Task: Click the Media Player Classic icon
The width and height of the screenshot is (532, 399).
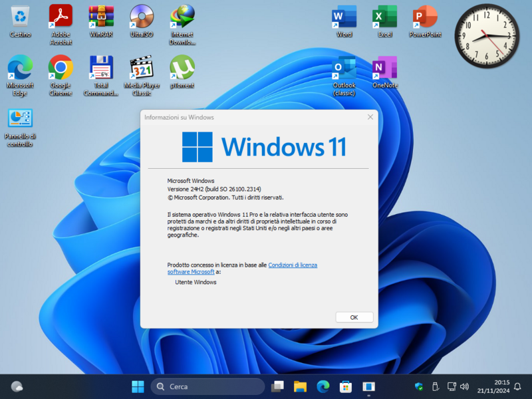Action: click(142, 76)
